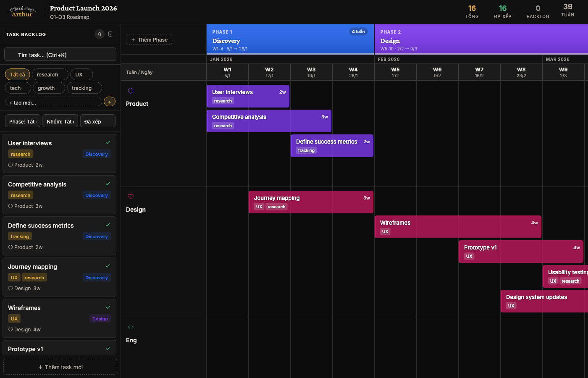Filter backlog by UX tag chip
The height and width of the screenshot is (378, 588).
pos(81,74)
